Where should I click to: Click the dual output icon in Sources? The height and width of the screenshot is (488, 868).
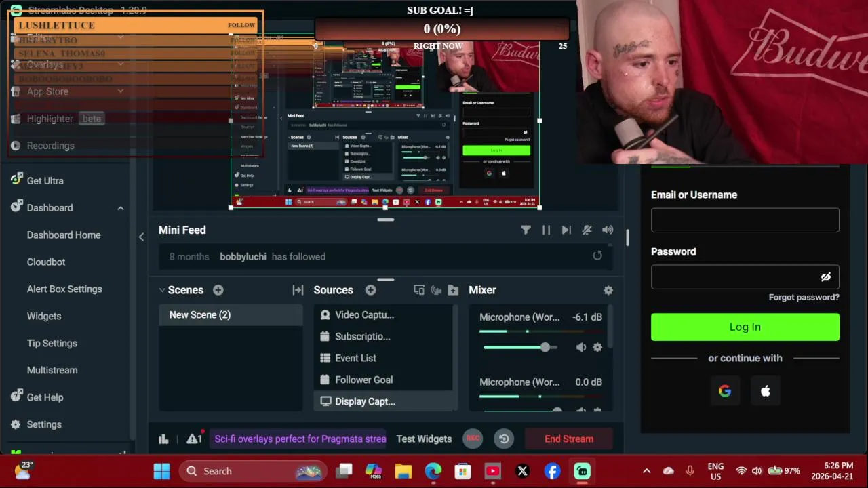click(418, 290)
